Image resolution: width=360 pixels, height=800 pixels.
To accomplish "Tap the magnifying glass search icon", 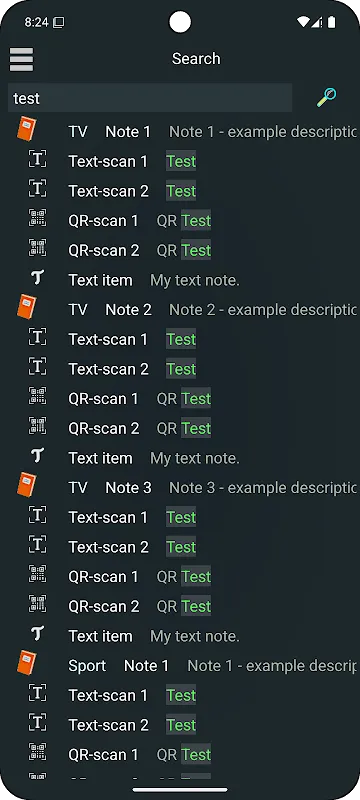I will click(326, 97).
